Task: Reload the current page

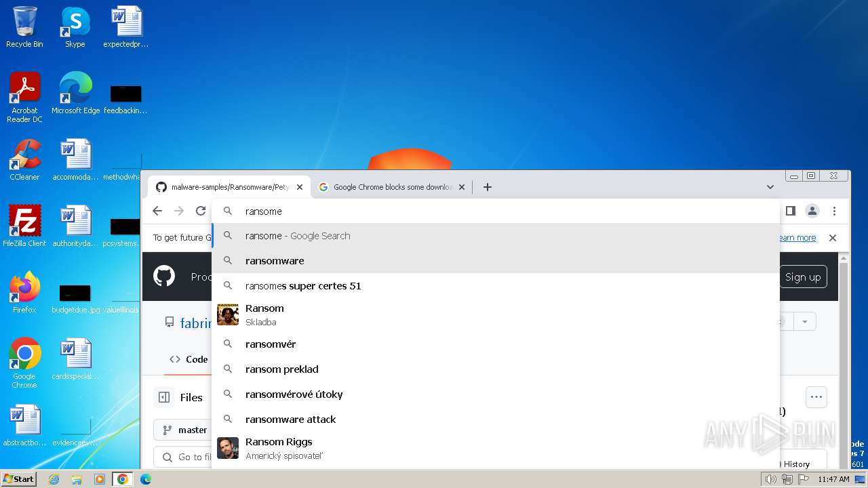Action: [x=201, y=211]
